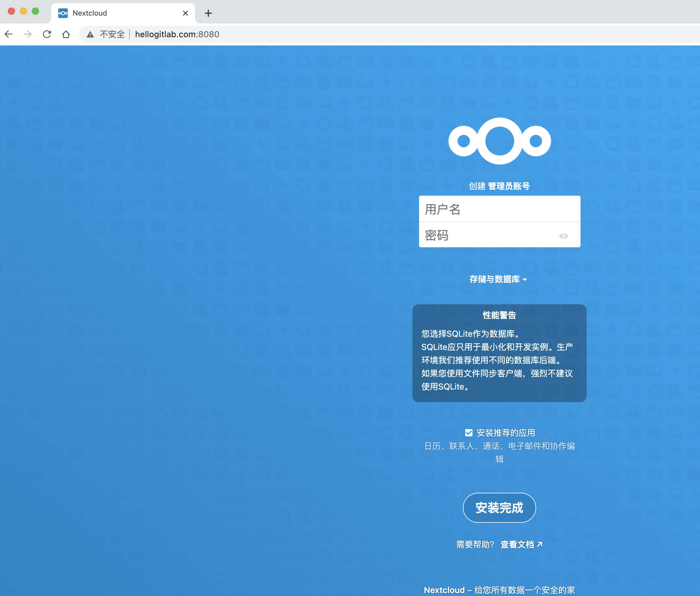The height and width of the screenshot is (596, 700).
Task: Click the browser forward arrow
Action: tap(28, 34)
